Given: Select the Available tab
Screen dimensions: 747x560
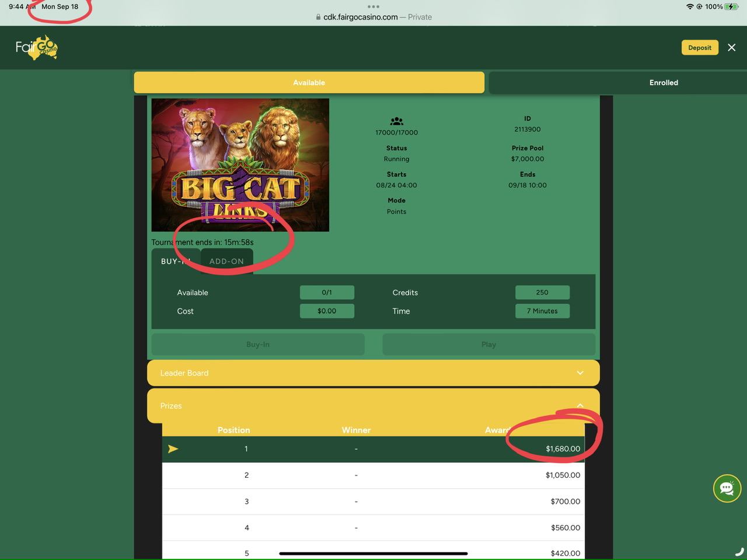Looking at the screenshot, I should [x=309, y=83].
